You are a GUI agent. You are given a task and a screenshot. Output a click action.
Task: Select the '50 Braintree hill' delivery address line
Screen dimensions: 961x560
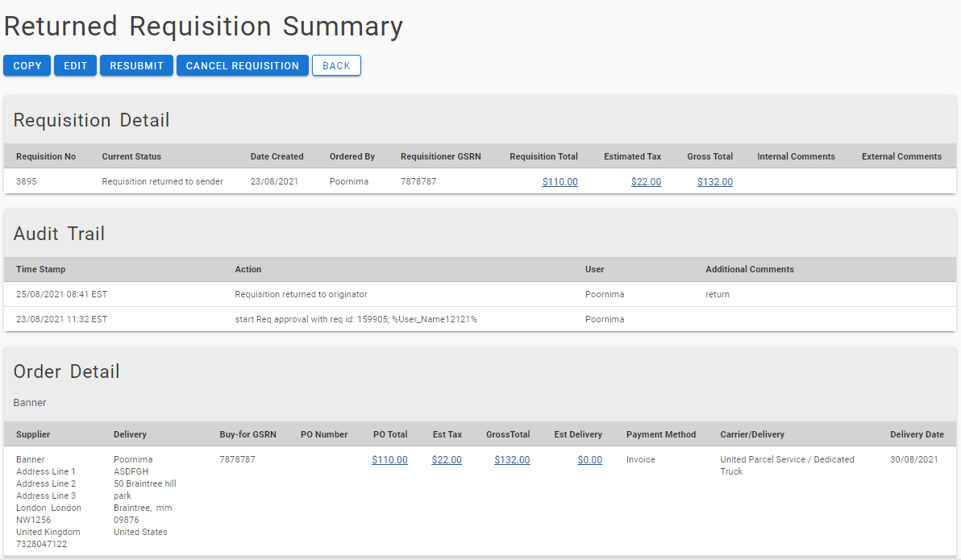[144, 484]
